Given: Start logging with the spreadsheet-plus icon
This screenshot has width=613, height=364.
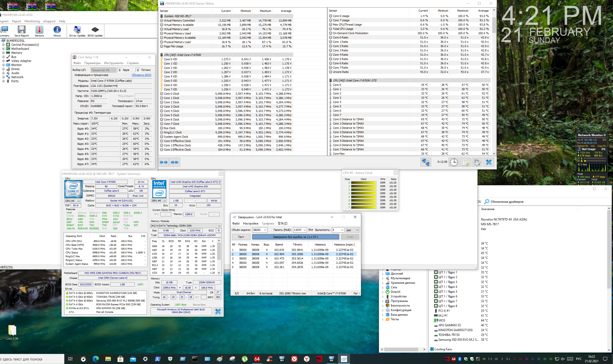Looking at the screenshot, I should tap(465, 162).
